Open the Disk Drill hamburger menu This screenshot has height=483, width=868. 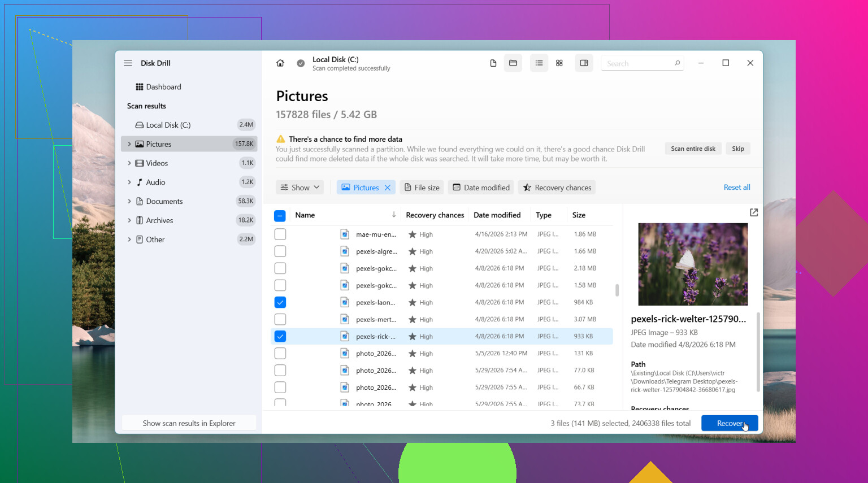128,63
